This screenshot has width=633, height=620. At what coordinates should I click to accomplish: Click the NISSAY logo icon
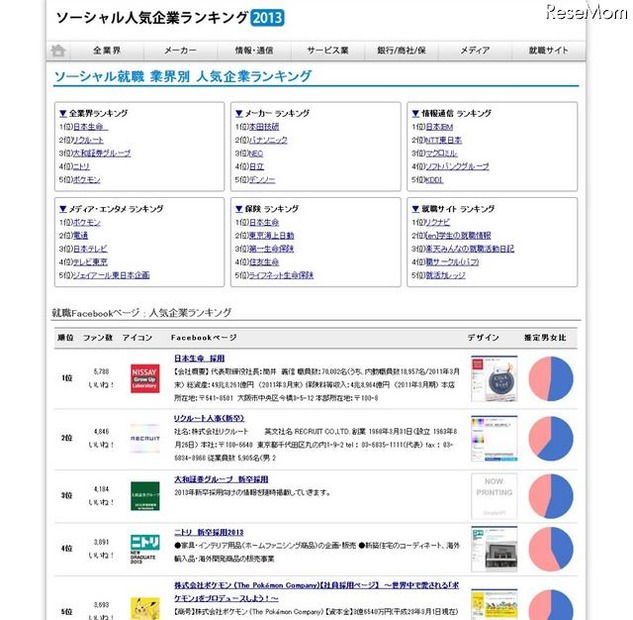[x=145, y=378]
